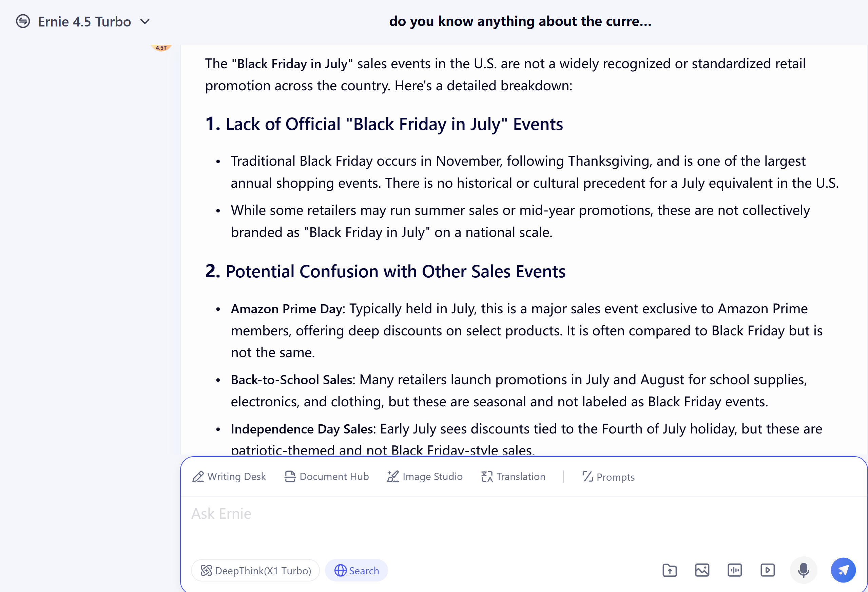Click the globe icon in Search chip
Image resolution: width=868 pixels, height=592 pixels.
tap(340, 570)
